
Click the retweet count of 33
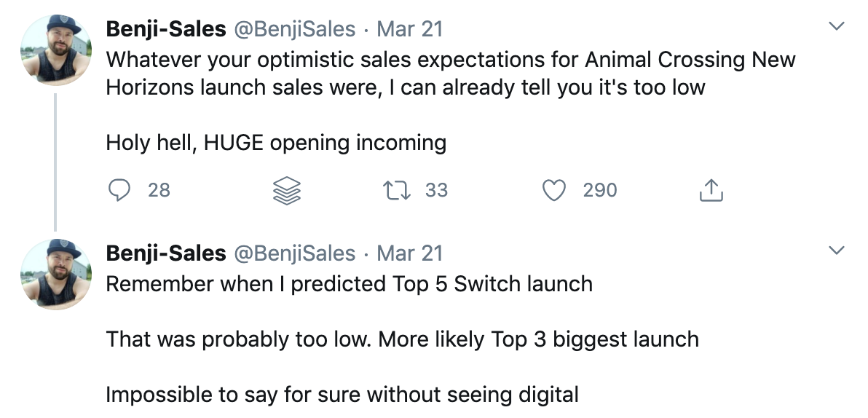[436, 190]
